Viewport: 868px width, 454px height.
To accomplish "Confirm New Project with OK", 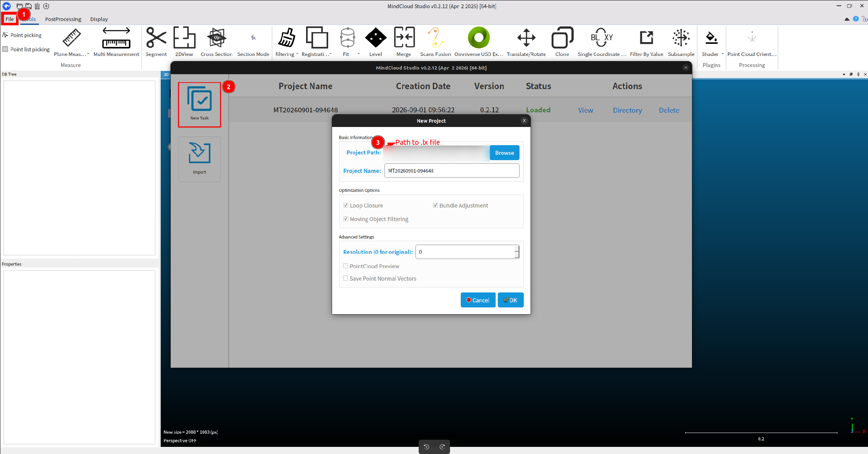I will [510, 300].
